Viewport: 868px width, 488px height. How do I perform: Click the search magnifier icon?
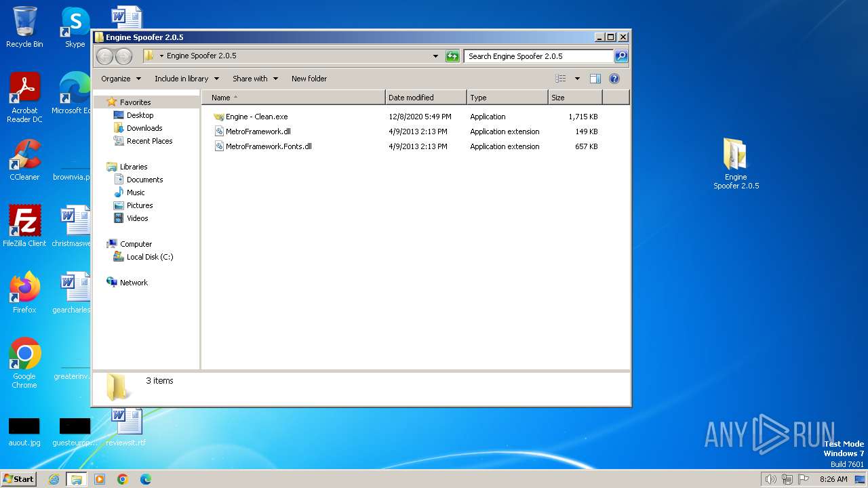(x=621, y=56)
